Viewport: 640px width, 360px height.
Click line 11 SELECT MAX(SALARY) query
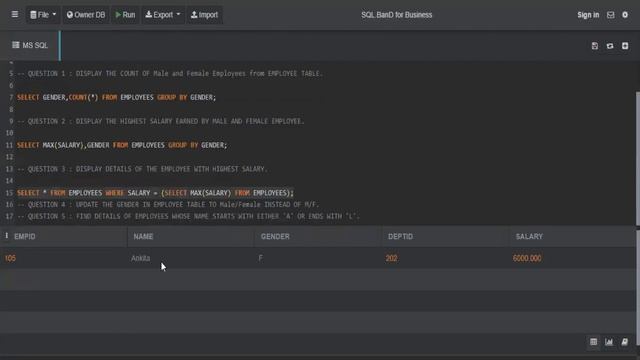122,145
